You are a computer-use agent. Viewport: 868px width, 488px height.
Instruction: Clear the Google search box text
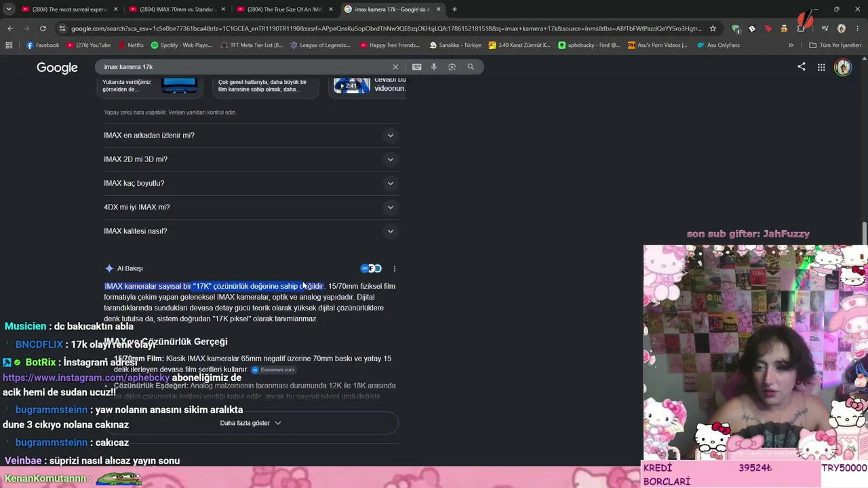(x=395, y=67)
